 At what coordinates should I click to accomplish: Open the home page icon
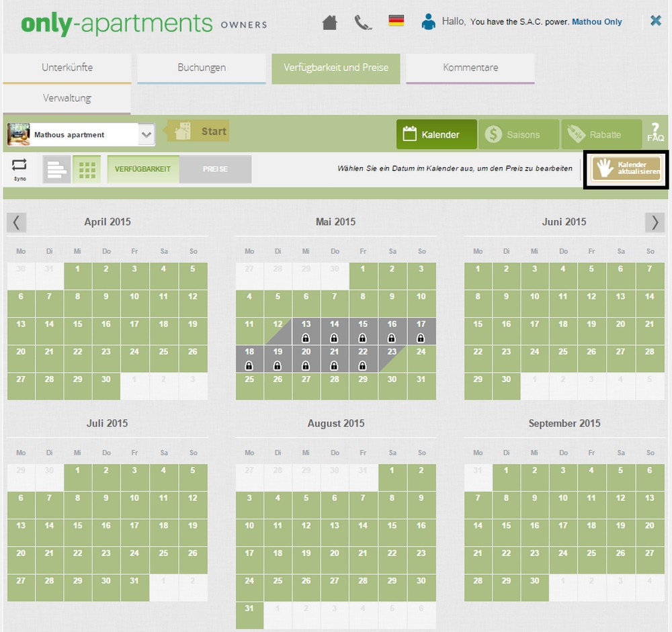(329, 21)
